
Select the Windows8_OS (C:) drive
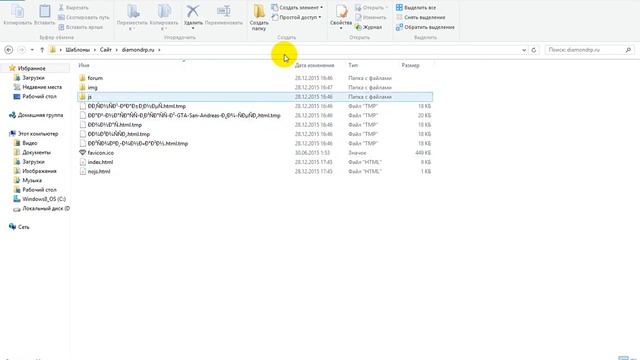click(x=44, y=199)
